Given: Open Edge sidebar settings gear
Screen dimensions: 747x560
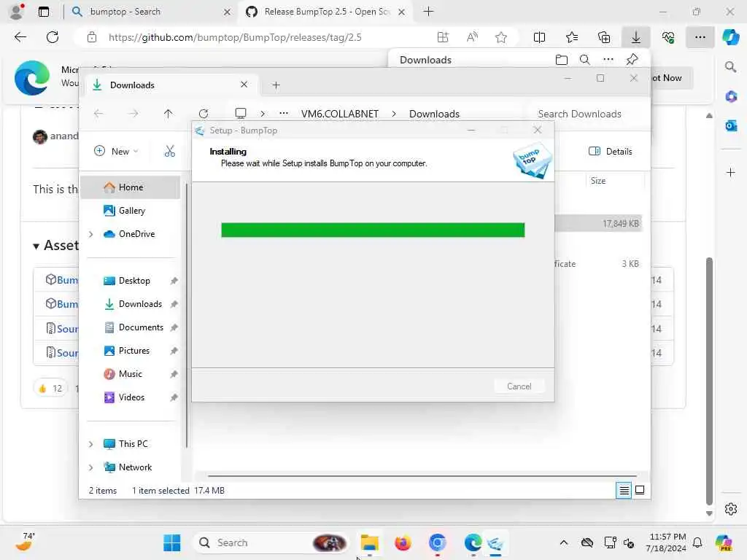Looking at the screenshot, I should click(x=730, y=509).
